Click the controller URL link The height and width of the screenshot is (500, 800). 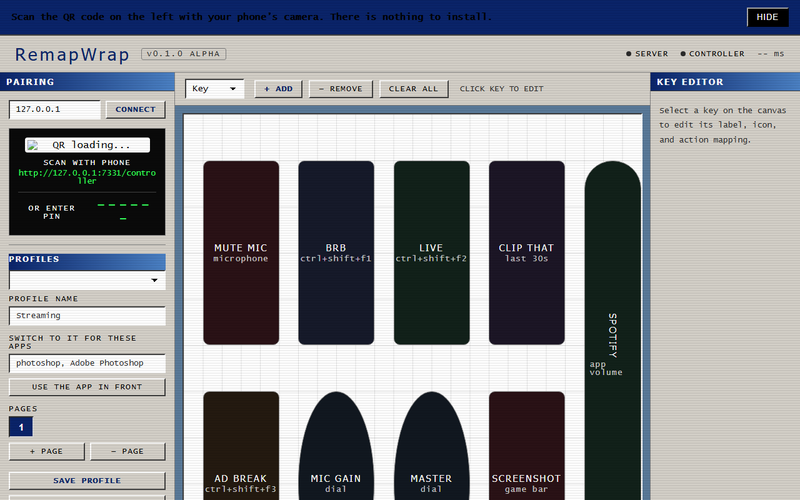click(x=87, y=177)
